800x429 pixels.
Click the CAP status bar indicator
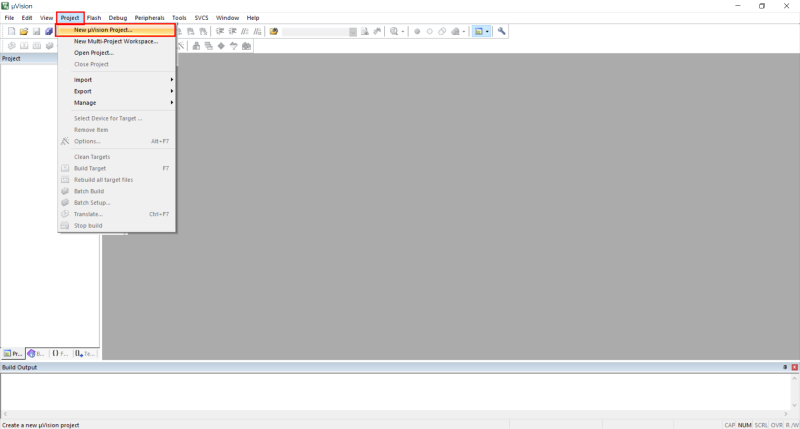[x=730, y=425]
